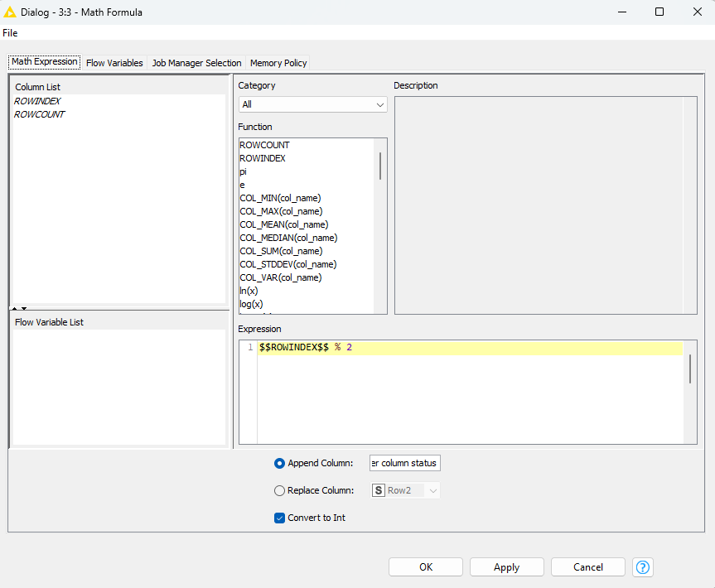Select the Replace Column radio button
Image resolution: width=715 pixels, height=588 pixels.
click(279, 490)
